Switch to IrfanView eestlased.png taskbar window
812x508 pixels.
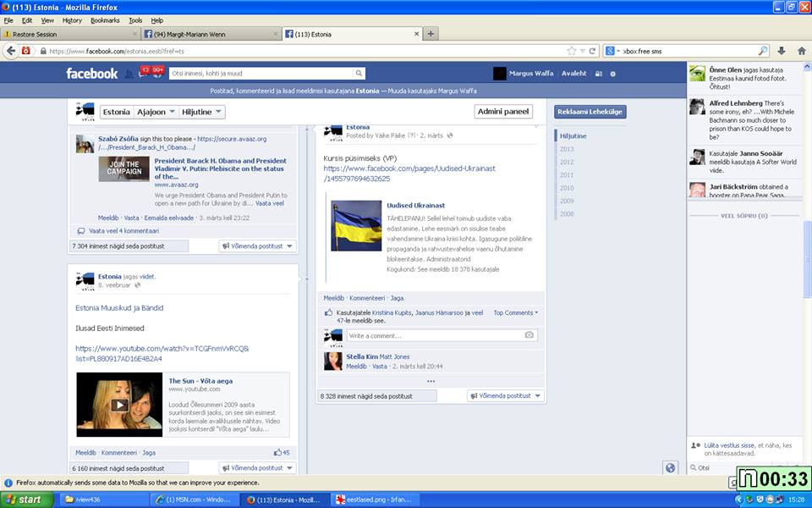[375, 500]
